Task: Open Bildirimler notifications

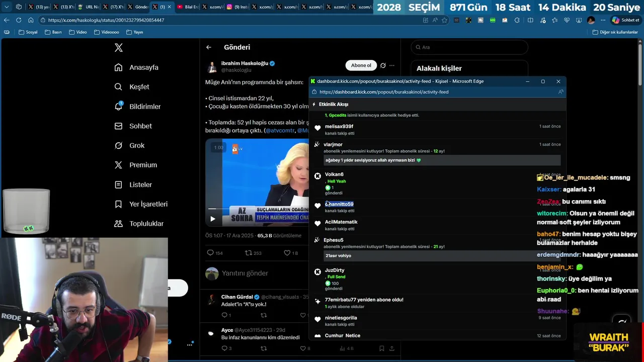Action: (137, 107)
